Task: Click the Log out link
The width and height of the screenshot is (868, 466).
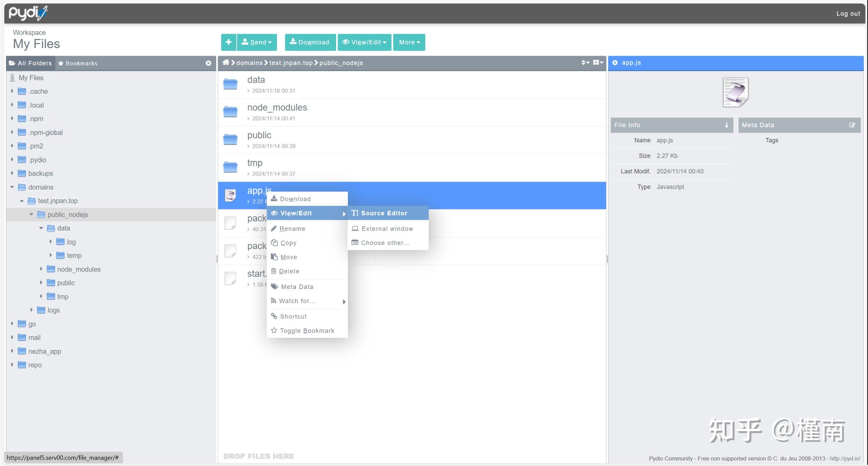Action: (x=848, y=14)
